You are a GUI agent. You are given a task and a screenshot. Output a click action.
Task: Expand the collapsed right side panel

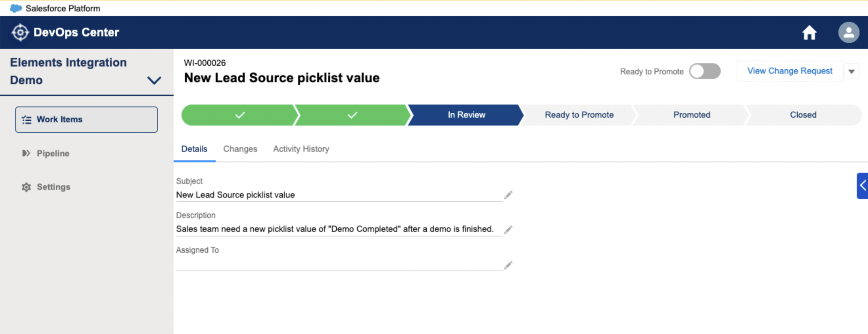[862, 186]
